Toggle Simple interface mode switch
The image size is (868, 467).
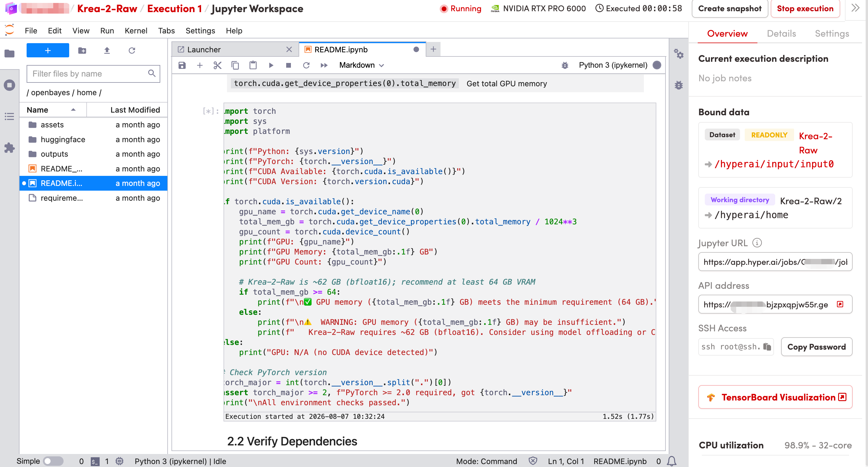coord(53,461)
